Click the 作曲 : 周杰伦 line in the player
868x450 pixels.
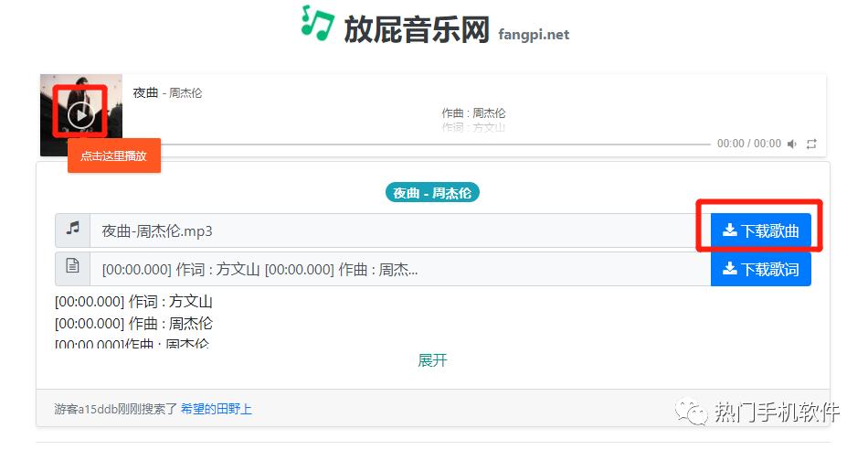[473, 113]
